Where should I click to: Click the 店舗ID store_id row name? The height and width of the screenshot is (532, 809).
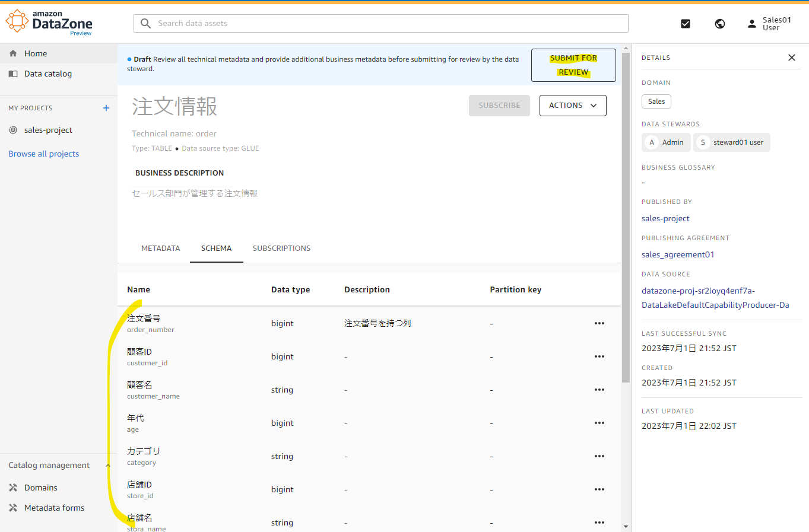point(140,489)
